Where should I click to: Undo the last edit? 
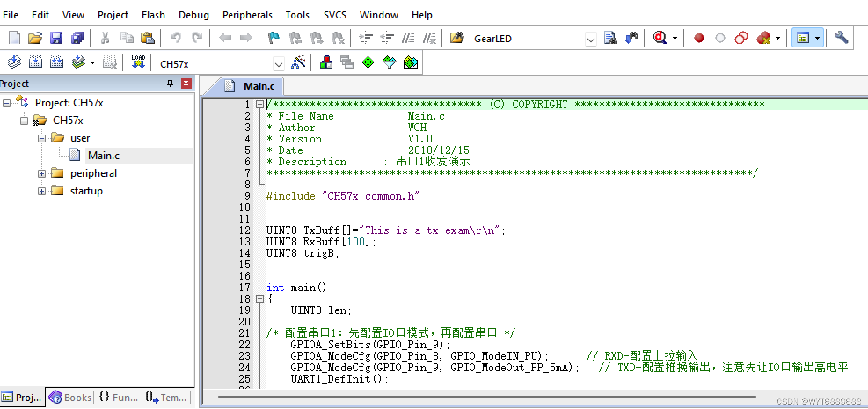pos(175,38)
